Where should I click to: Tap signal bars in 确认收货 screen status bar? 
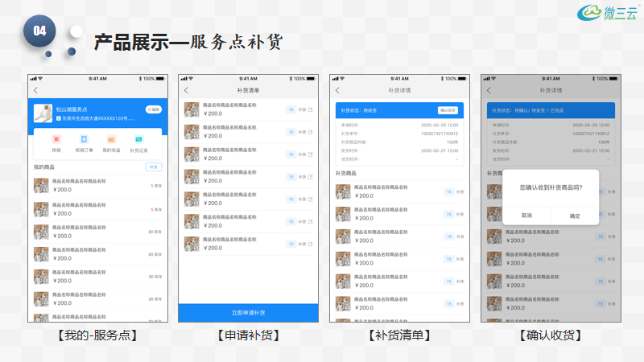click(x=487, y=78)
